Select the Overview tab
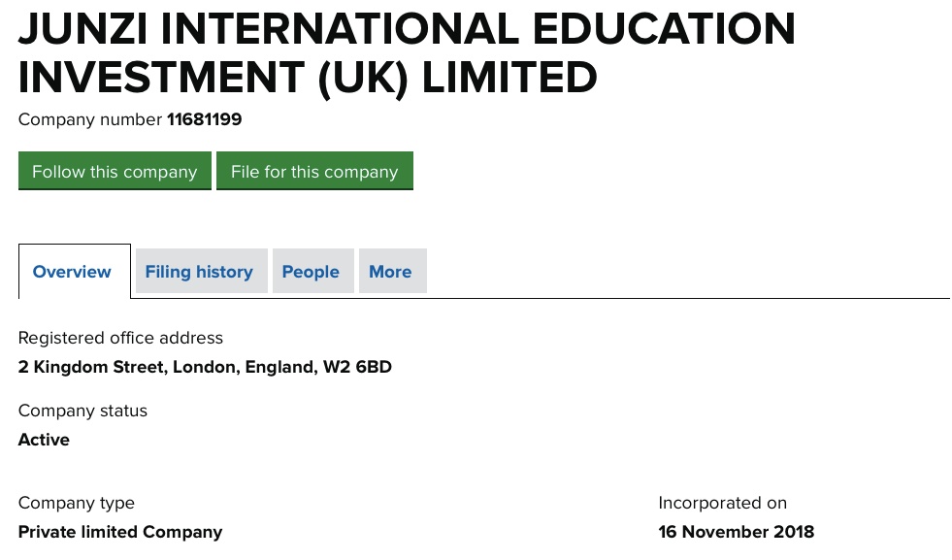 coord(73,272)
